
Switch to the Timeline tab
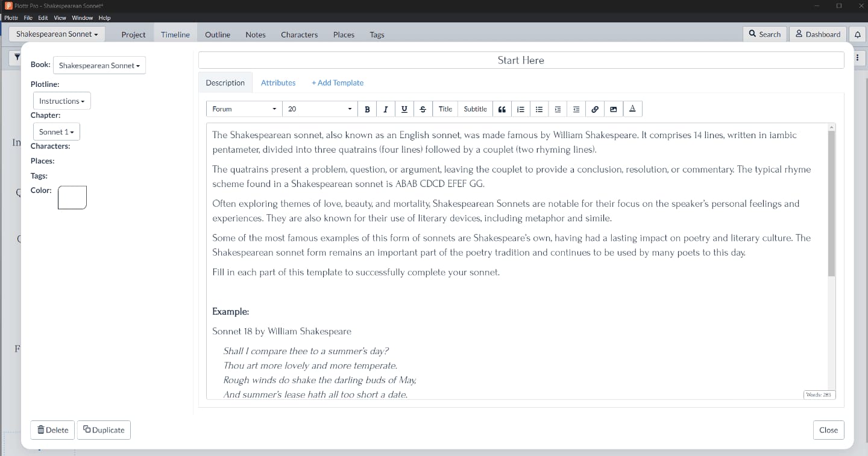coord(175,34)
